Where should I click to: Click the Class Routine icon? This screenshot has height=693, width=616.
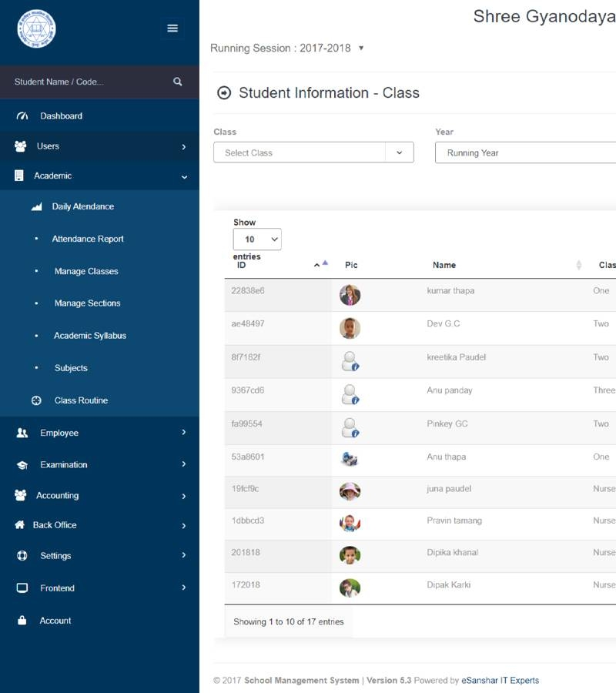click(36, 400)
